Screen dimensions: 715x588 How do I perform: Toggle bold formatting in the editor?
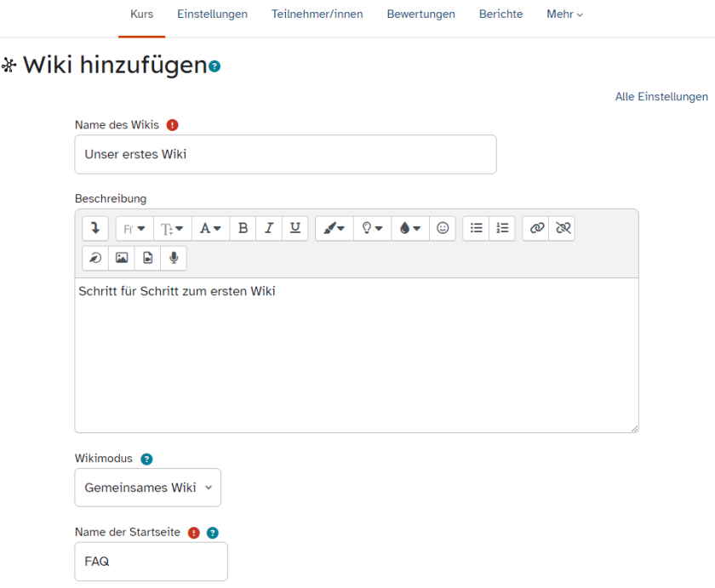coord(243,228)
